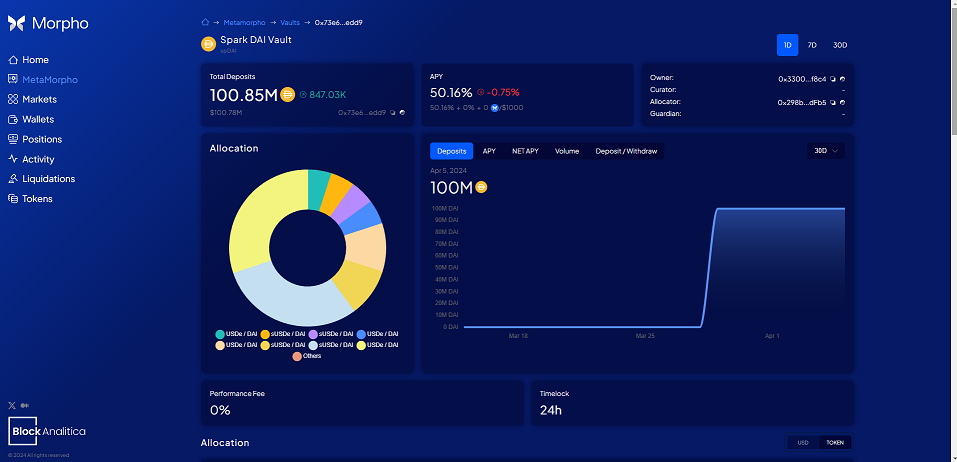Click the green up-change icon beside 847.03K

point(303,95)
